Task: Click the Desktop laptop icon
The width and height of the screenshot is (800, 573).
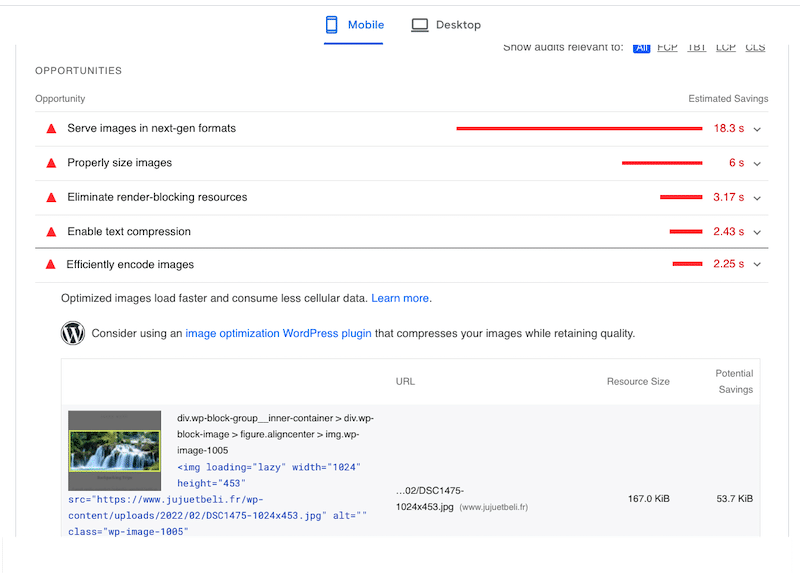Action: pyautogui.click(x=420, y=25)
